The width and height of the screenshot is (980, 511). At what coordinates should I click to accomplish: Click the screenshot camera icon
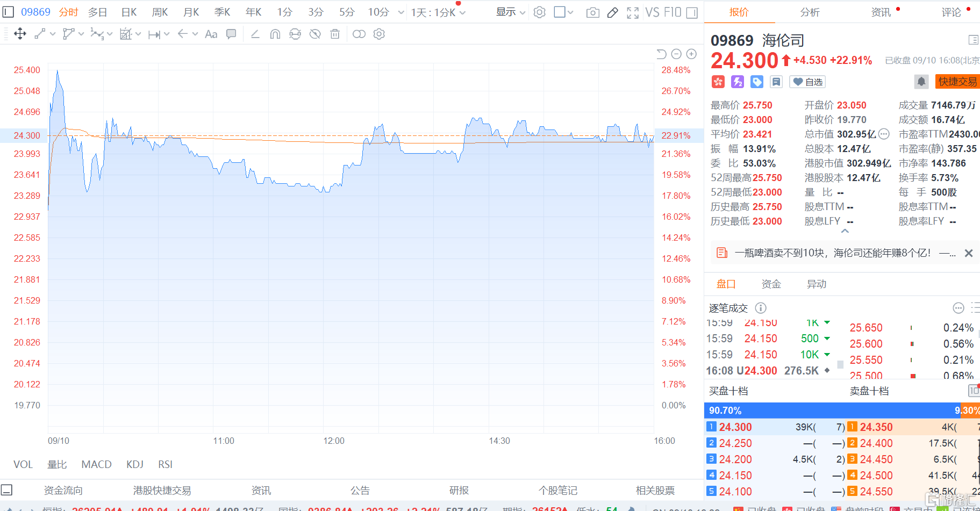pos(592,12)
